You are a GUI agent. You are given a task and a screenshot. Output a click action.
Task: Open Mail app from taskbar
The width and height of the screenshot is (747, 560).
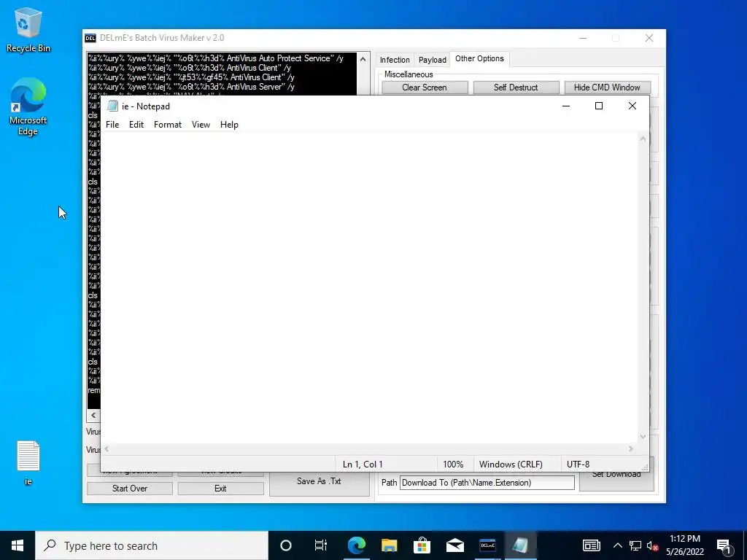pyautogui.click(x=455, y=545)
